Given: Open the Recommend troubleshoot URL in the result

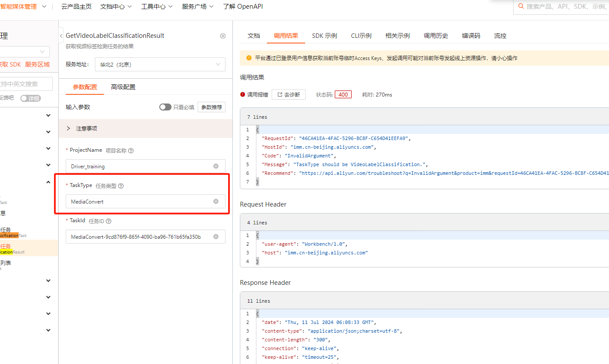Looking at the screenshot, I should (x=454, y=173).
